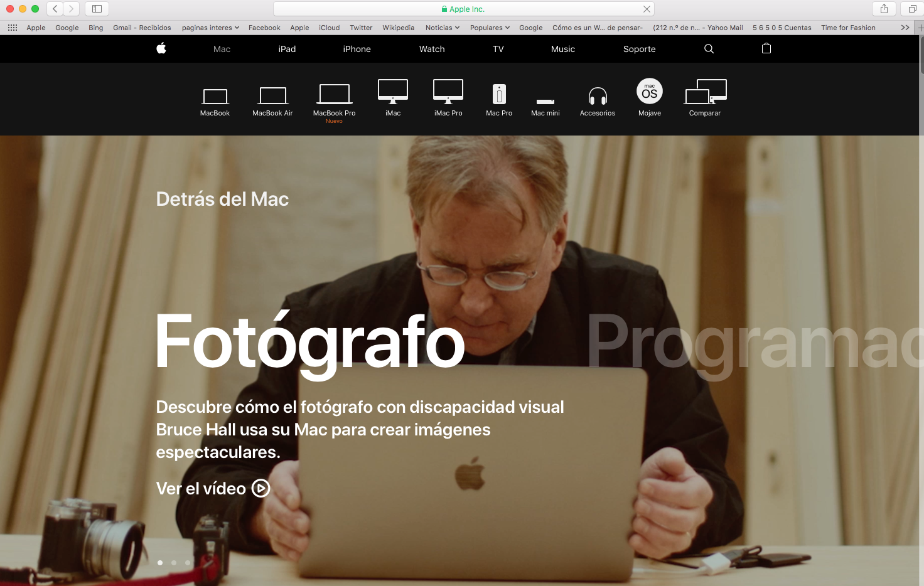Open the Music tab in navigation
The width and height of the screenshot is (924, 586).
563,49
